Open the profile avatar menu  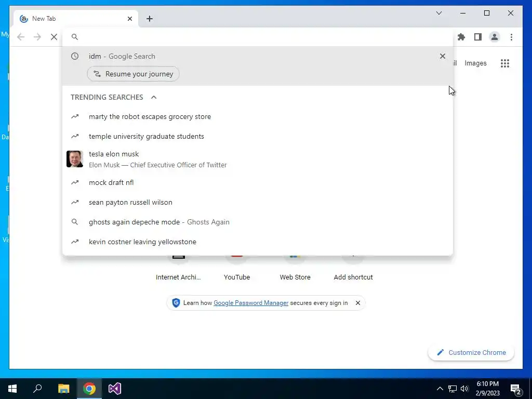[495, 37]
